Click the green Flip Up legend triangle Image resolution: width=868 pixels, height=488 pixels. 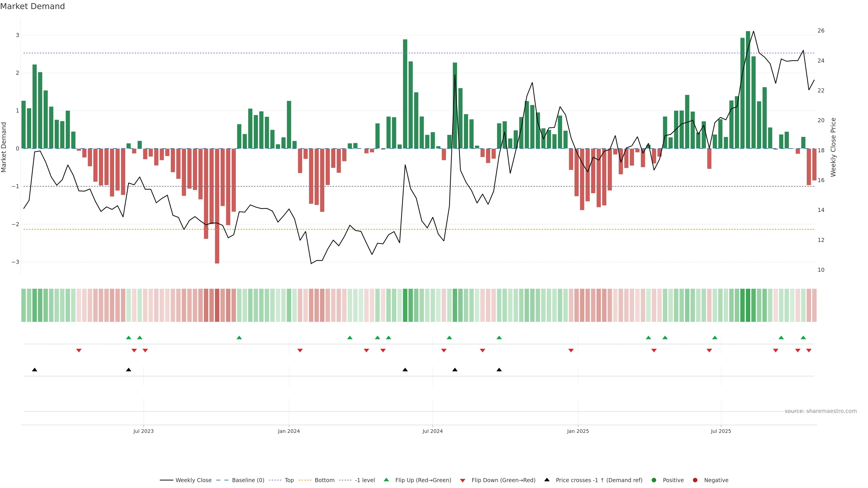pyautogui.click(x=386, y=480)
